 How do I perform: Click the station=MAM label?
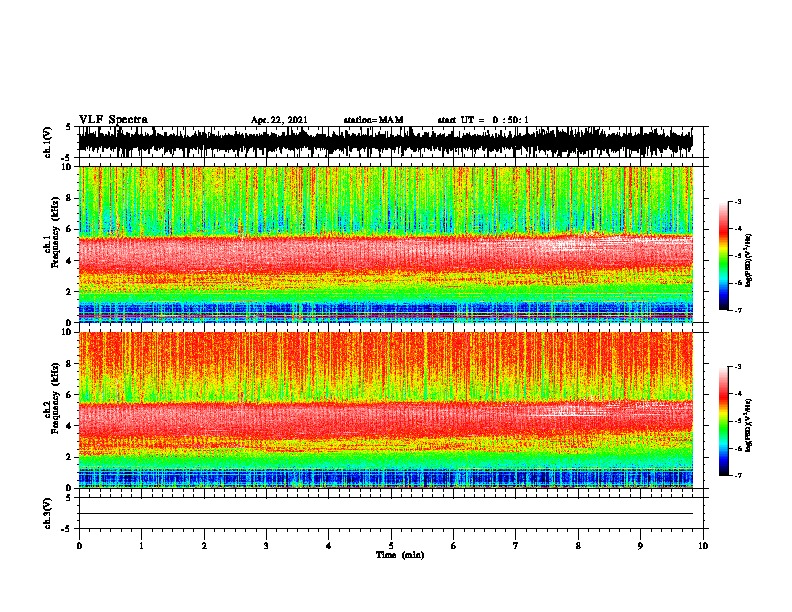(373, 120)
